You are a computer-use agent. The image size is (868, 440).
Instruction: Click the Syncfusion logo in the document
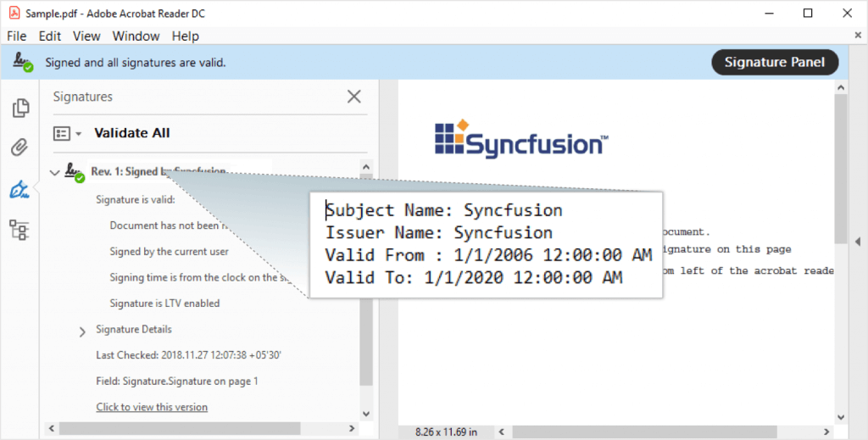(521, 140)
